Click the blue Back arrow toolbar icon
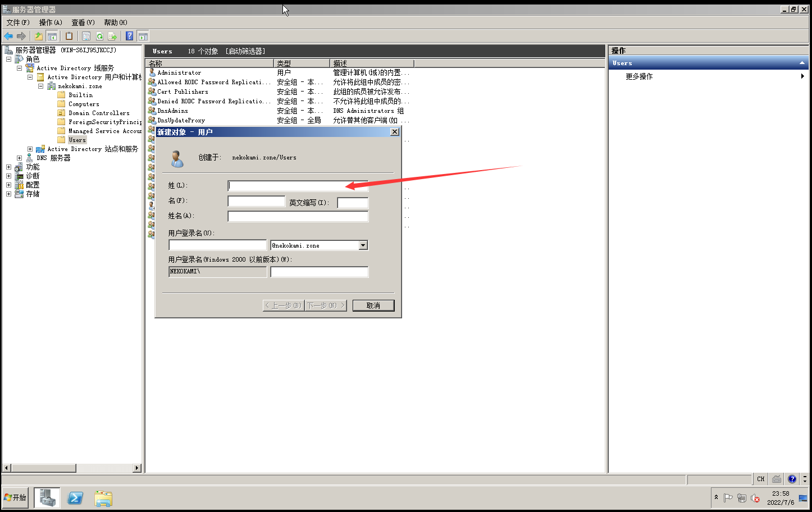This screenshot has height=512, width=812. 8,36
